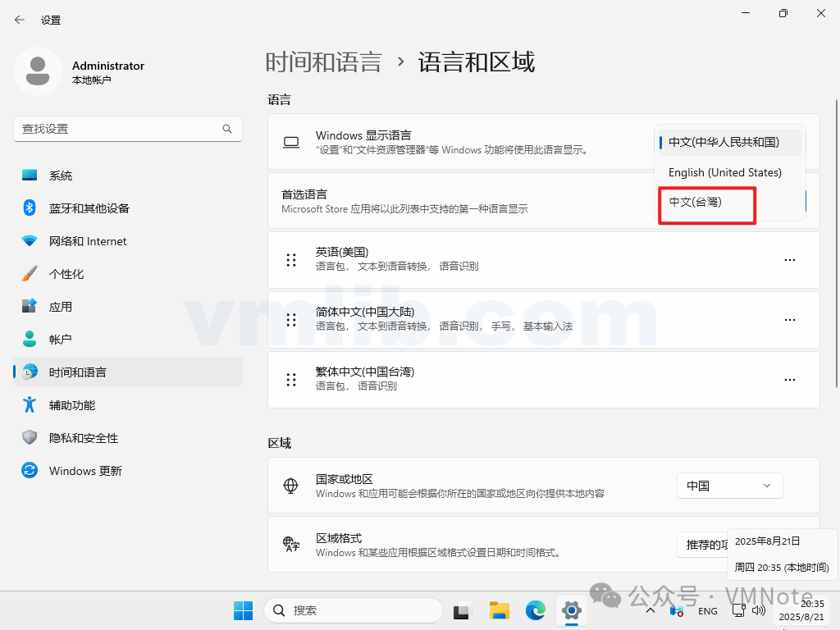Open Windows Update section
This screenshot has height=630, width=840.
84,471
